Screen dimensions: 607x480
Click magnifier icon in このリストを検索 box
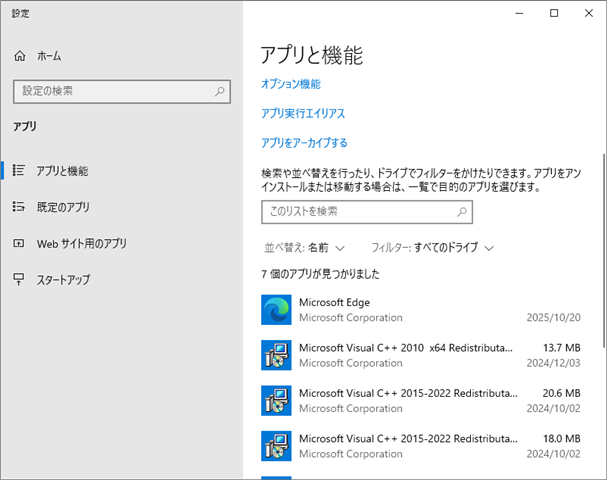[x=461, y=212]
